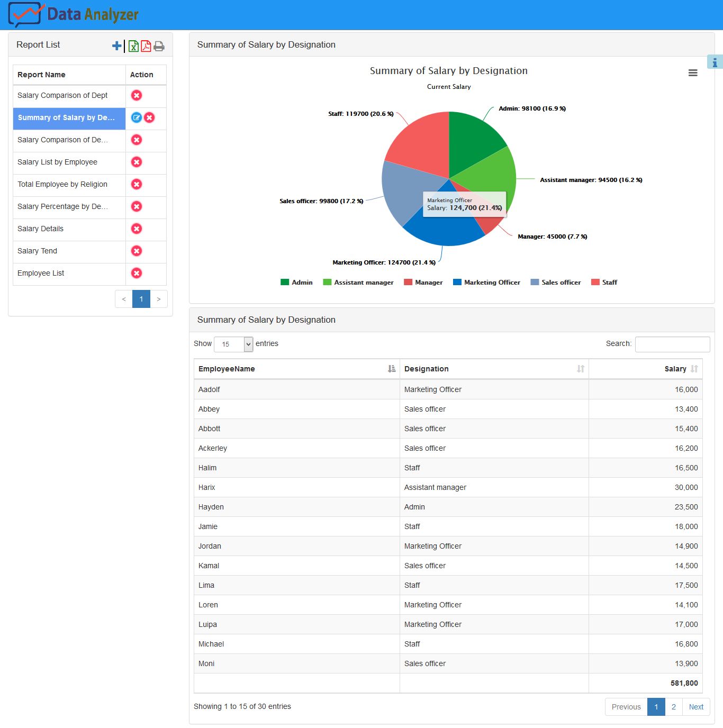Open the chart hamburger context menu
723x728 pixels.
692,73
